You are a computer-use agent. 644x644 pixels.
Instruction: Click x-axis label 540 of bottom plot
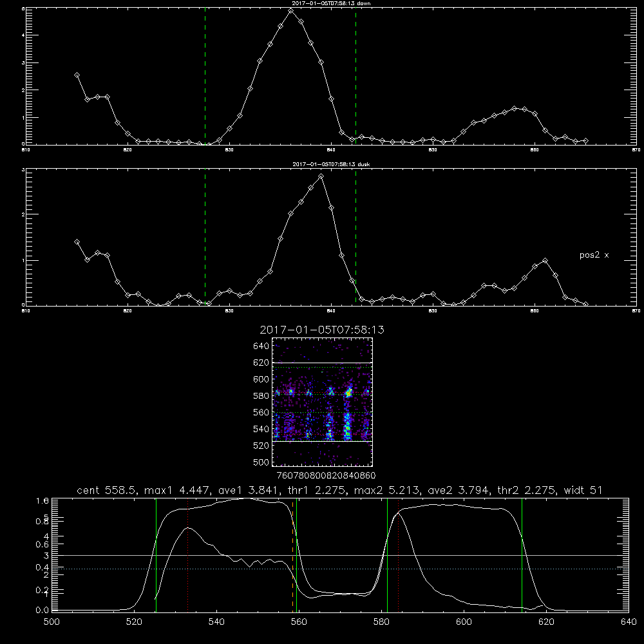point(216,622)
